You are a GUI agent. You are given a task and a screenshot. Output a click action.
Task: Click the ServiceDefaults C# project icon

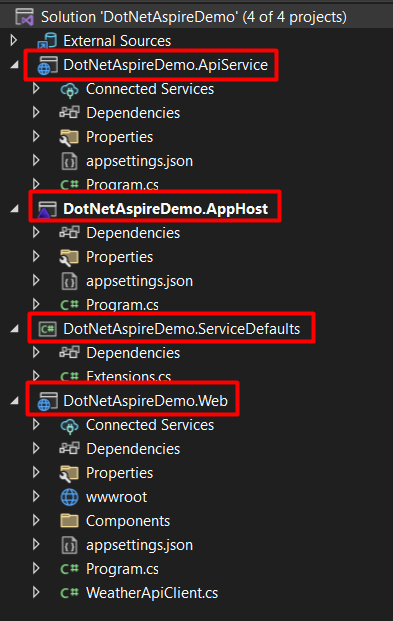click(x=47, y=329)
